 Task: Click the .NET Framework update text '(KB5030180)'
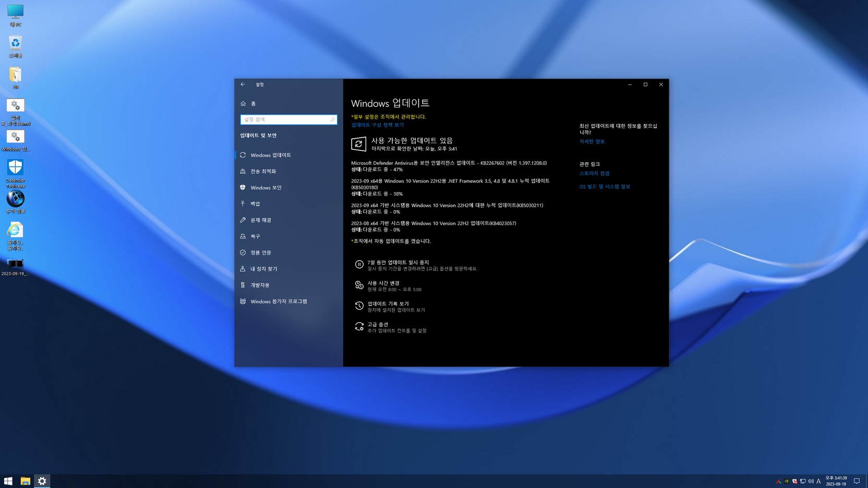click(x=364, y=187)
